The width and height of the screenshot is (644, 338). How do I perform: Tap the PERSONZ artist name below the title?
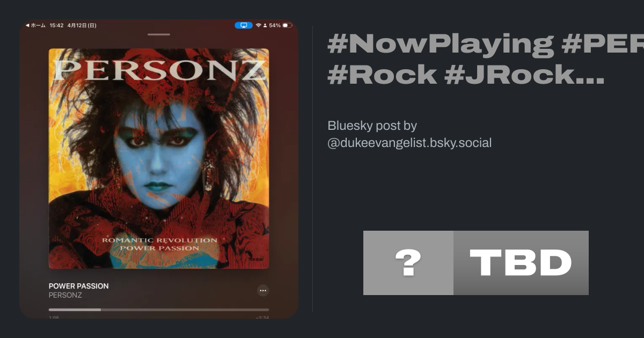(65, 295)
